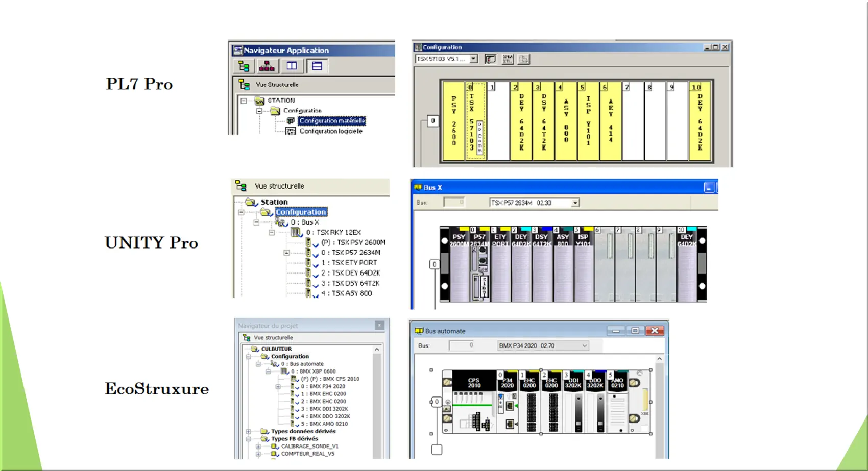868x471 pixels.
Task: Select Configuration logicielle in the PL7 tree
Action: click(330, 131)
